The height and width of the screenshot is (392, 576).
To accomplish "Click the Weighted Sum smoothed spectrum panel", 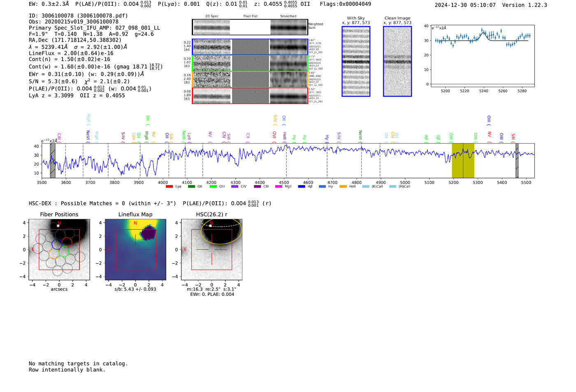I will [288, 27].
